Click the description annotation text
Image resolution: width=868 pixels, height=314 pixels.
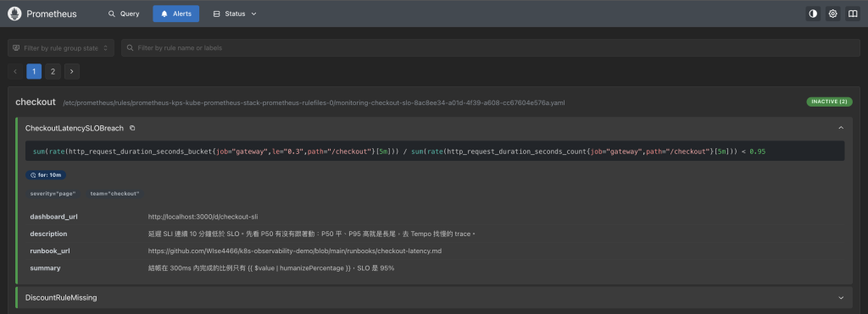tap(312, 234)
